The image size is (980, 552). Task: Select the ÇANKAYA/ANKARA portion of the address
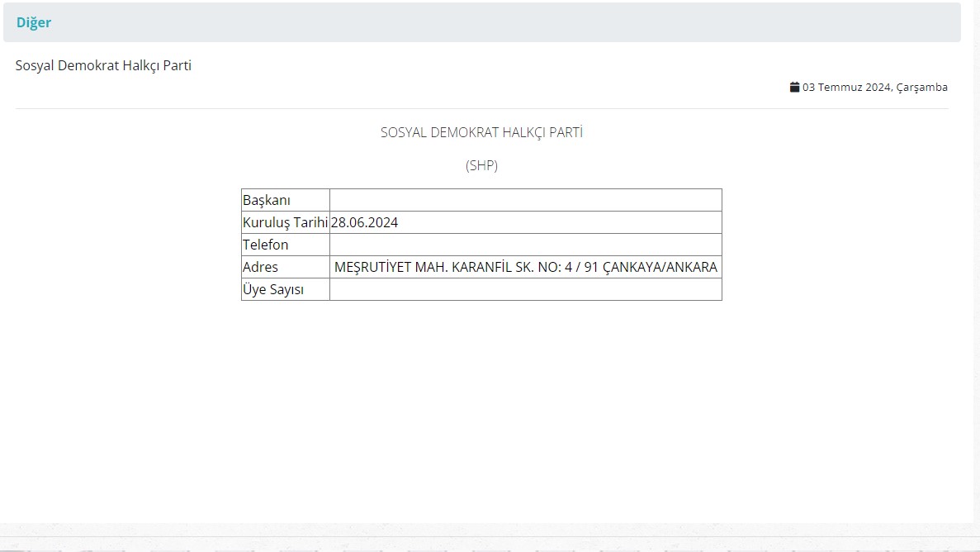(656, 267)
